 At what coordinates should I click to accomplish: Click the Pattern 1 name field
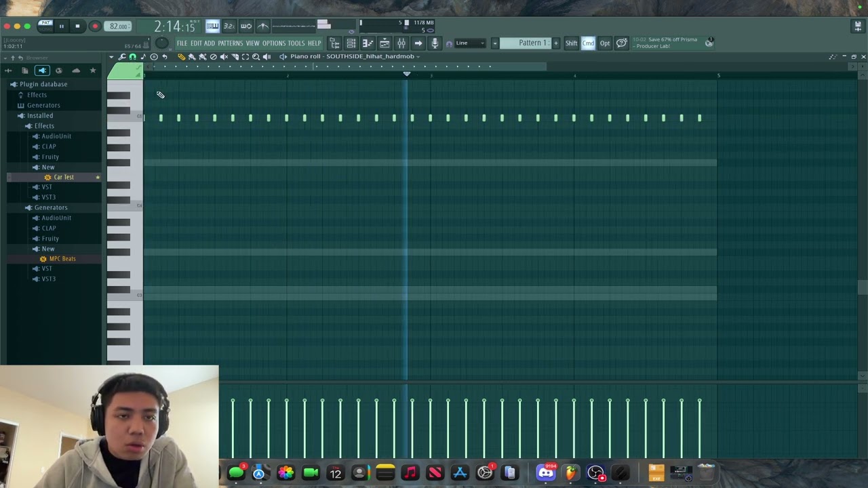(x=526, y=43)
